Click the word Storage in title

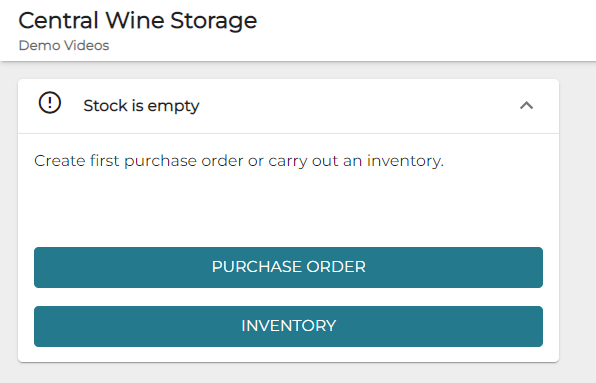[x=214, y=21]
